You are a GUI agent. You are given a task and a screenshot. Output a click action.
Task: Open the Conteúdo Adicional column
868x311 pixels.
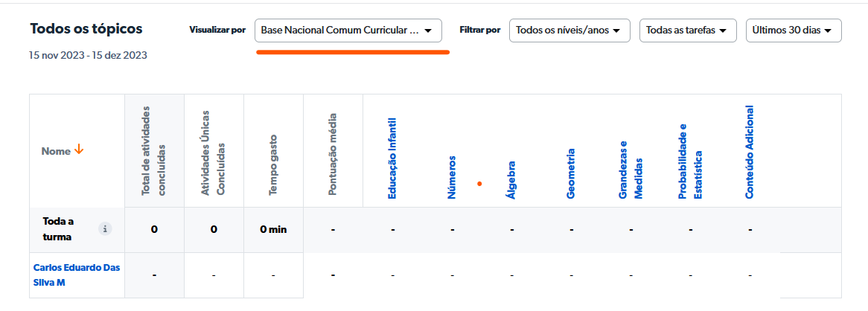click(x=750, y=153)
